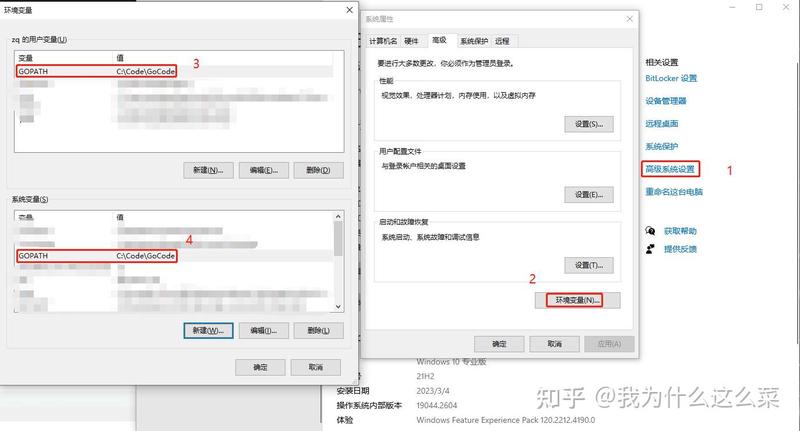Click the system variables scroll down arrow
The image size is (800, 431).
coord(338,307)
